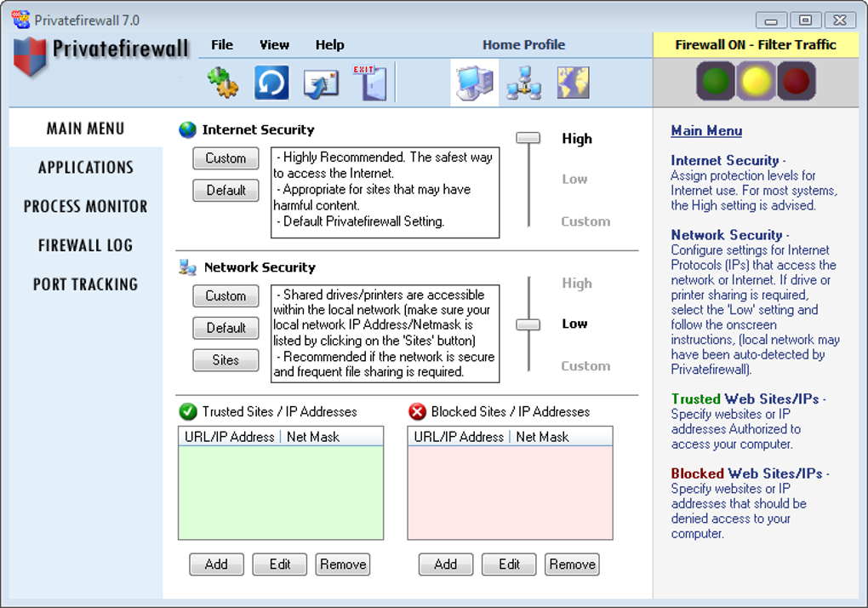The image size is (868, 608).
Task: Click the minimize-to-tray arrow window icon
Action: point(321,83)
